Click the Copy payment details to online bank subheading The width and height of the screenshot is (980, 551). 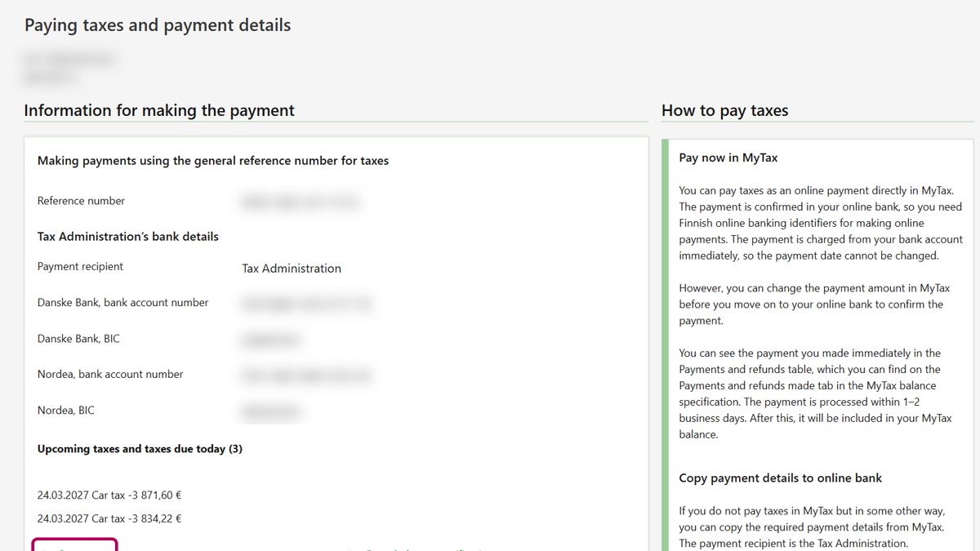pyautogui.click(x=780, y=478)
